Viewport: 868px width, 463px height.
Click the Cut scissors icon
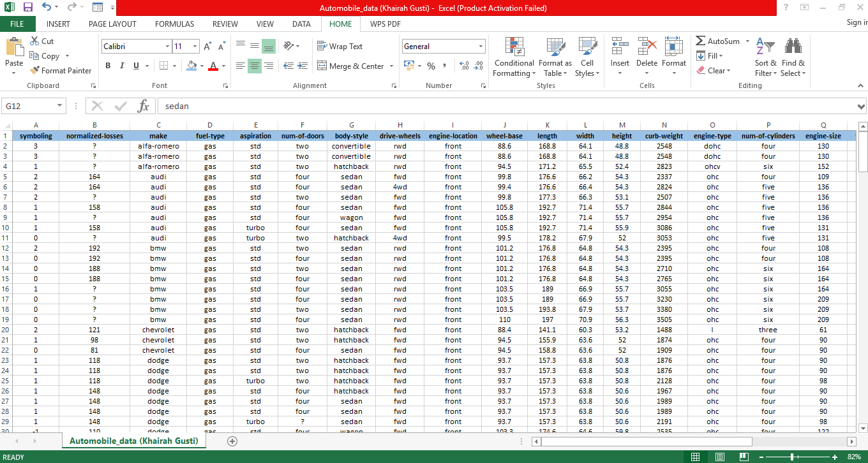pos(34,41)
